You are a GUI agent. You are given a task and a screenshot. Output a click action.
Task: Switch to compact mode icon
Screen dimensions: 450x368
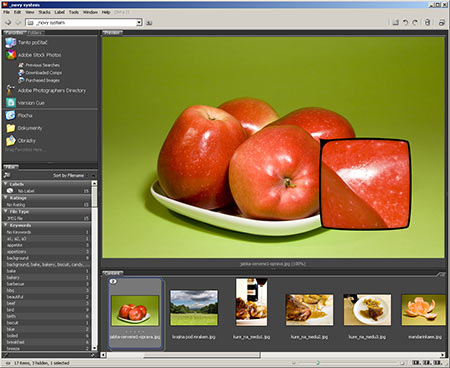[x=442, y=23]
